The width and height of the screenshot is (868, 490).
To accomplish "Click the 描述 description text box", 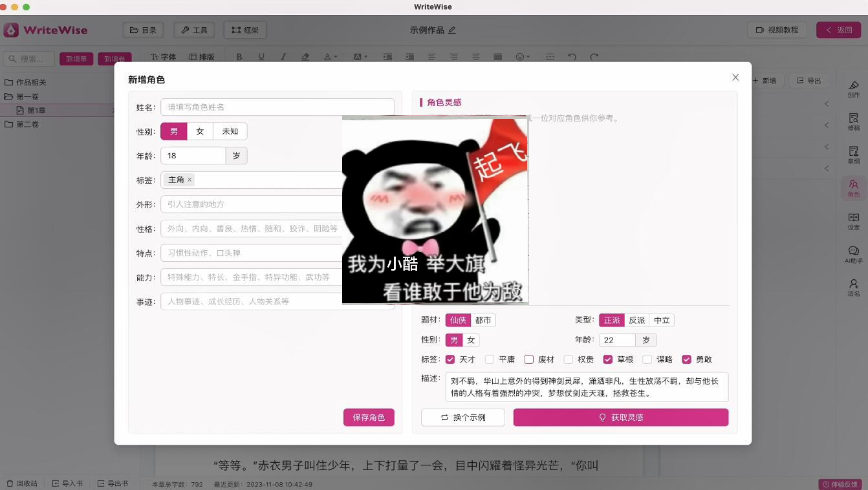I will coord(587,387).
